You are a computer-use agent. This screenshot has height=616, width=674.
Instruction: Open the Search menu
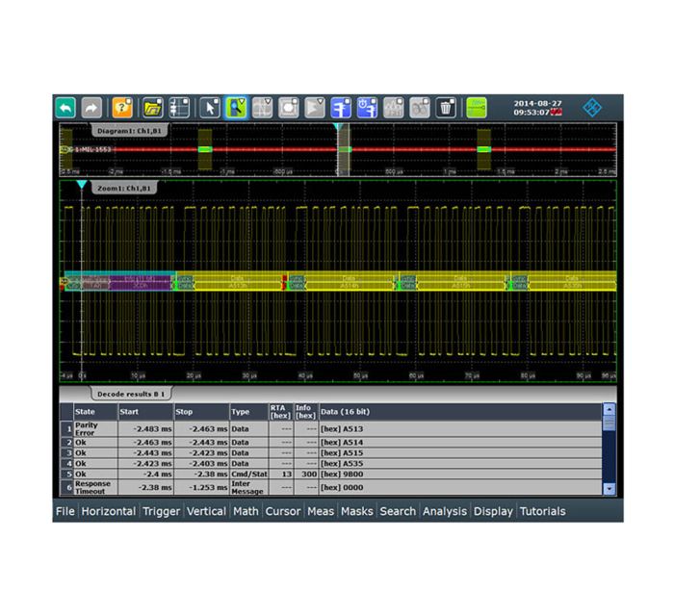click(398, 511)
